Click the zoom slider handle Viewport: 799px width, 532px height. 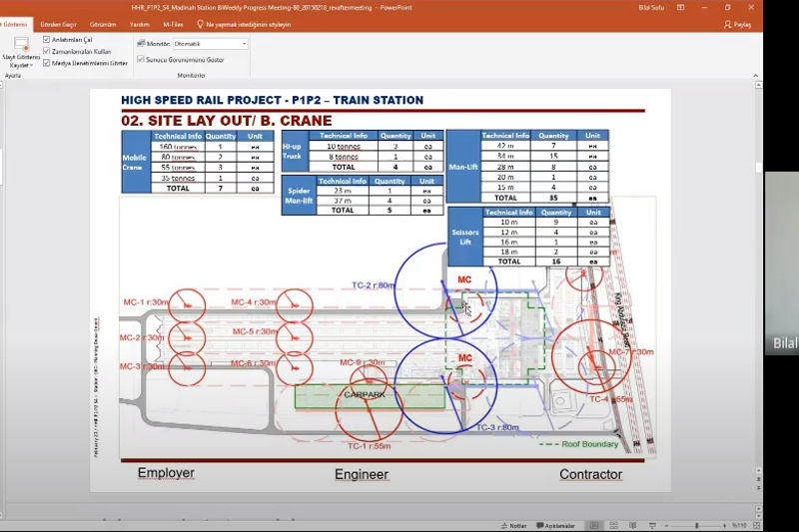[697, 525]
